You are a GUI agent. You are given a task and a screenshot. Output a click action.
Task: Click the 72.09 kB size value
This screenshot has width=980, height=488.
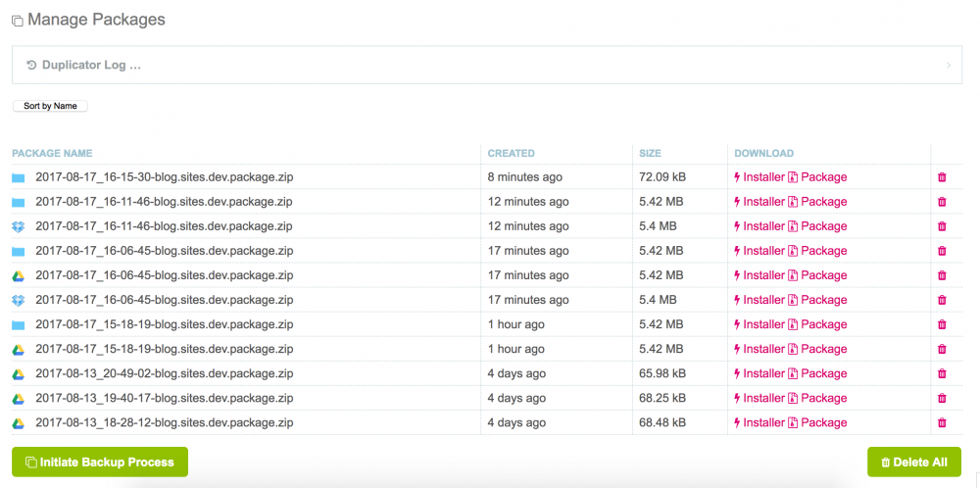tap(662, 177)
